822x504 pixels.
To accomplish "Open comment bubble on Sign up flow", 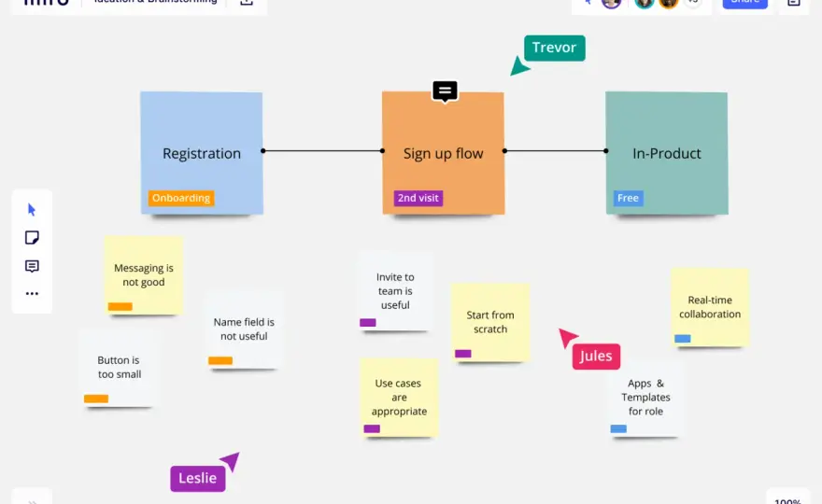I will pyautogui.click(x=445, y=91).
